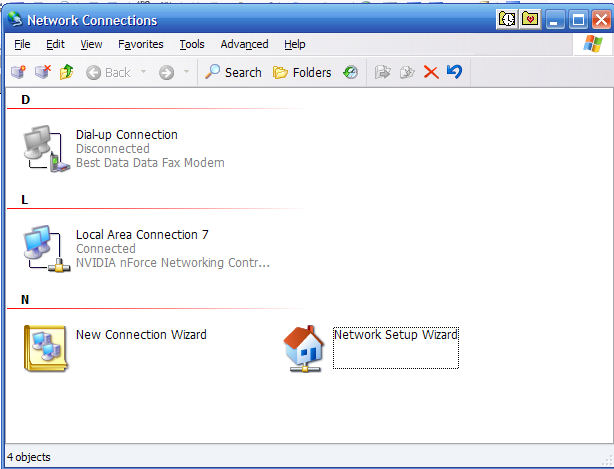This screenshot has width=614, height=469.
Task: Click the Back navigation button
Action: click(x=108, y=72)
